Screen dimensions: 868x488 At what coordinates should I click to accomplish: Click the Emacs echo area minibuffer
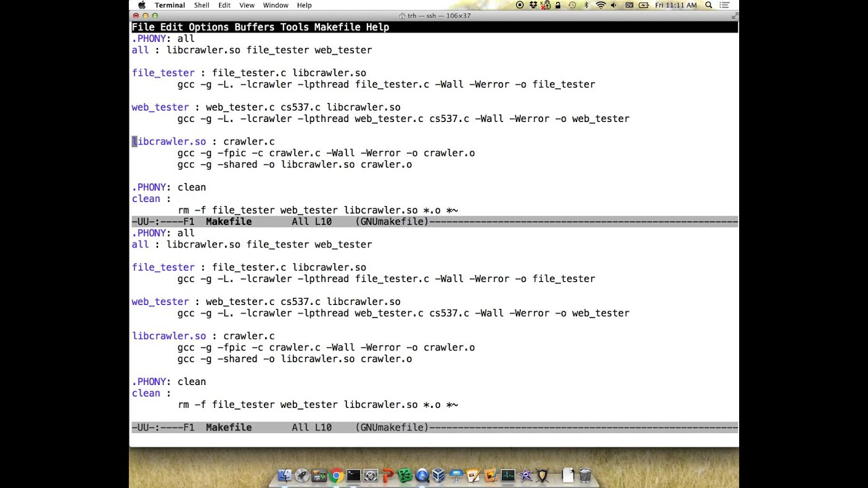(434, 439)
